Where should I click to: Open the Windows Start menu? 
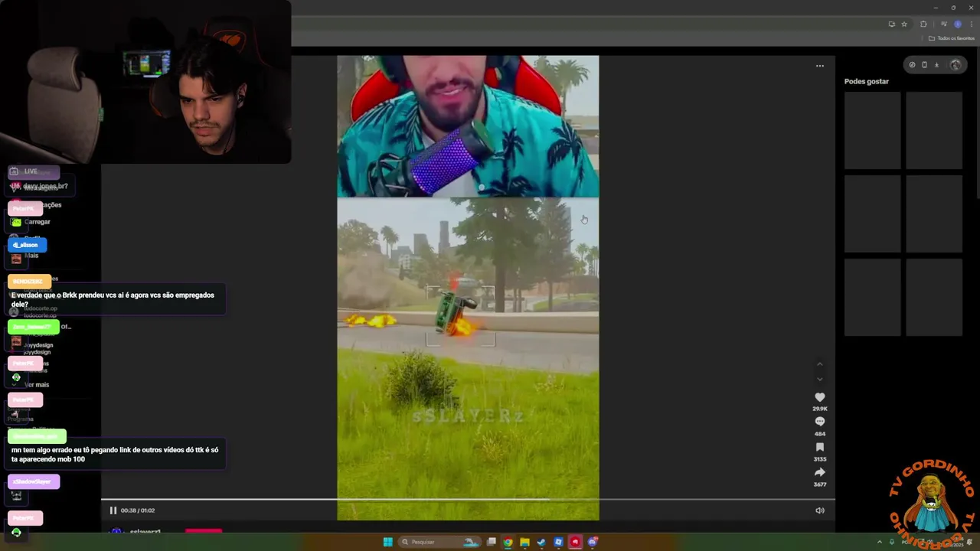coord(388,542)
